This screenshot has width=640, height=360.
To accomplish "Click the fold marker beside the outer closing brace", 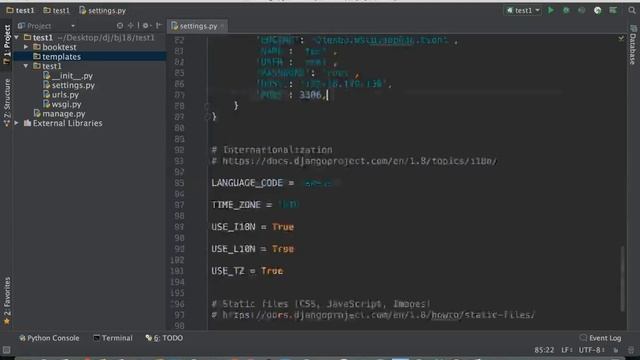I will 207,117.
